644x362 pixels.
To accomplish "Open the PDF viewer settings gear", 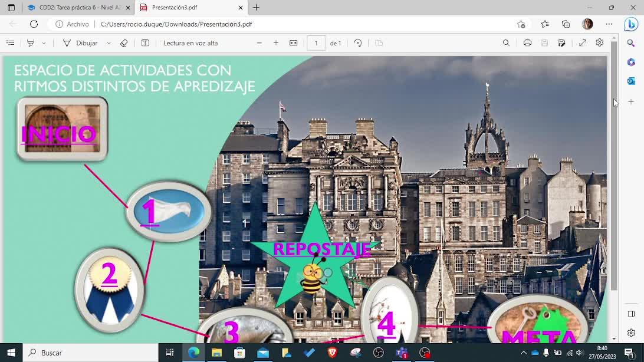I will pos(600,42).
